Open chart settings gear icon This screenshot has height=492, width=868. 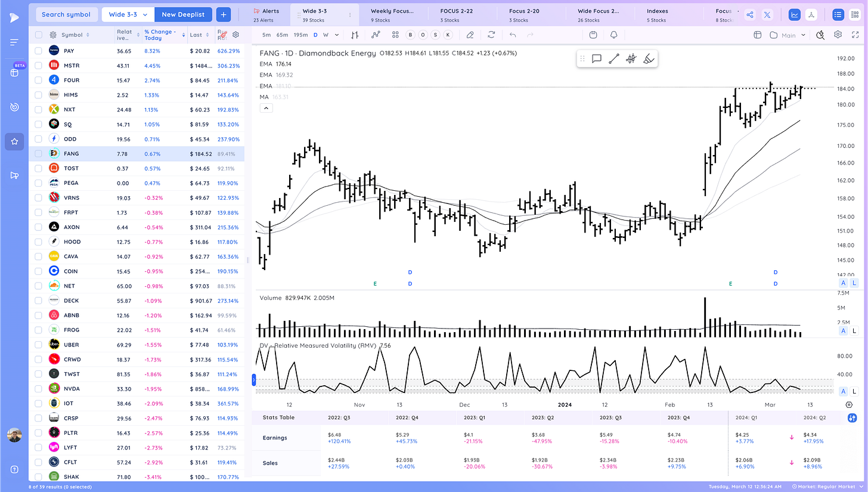coord(838,35)
